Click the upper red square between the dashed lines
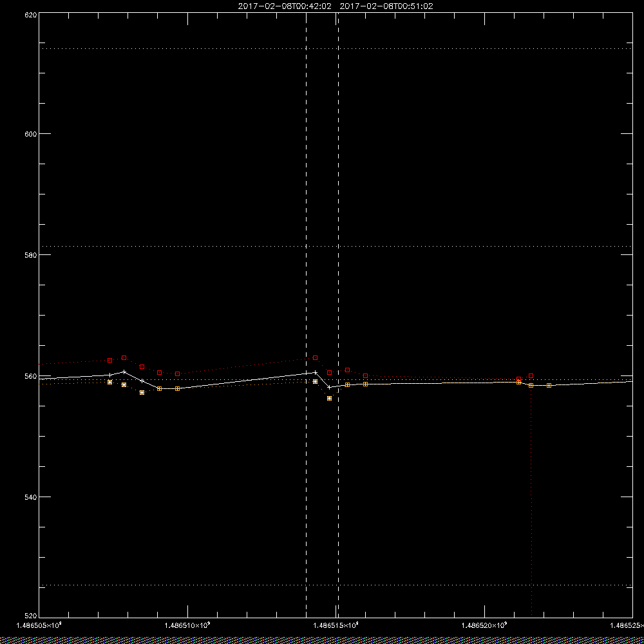Viewport: 644px width, 644px height. coord(315,357)
